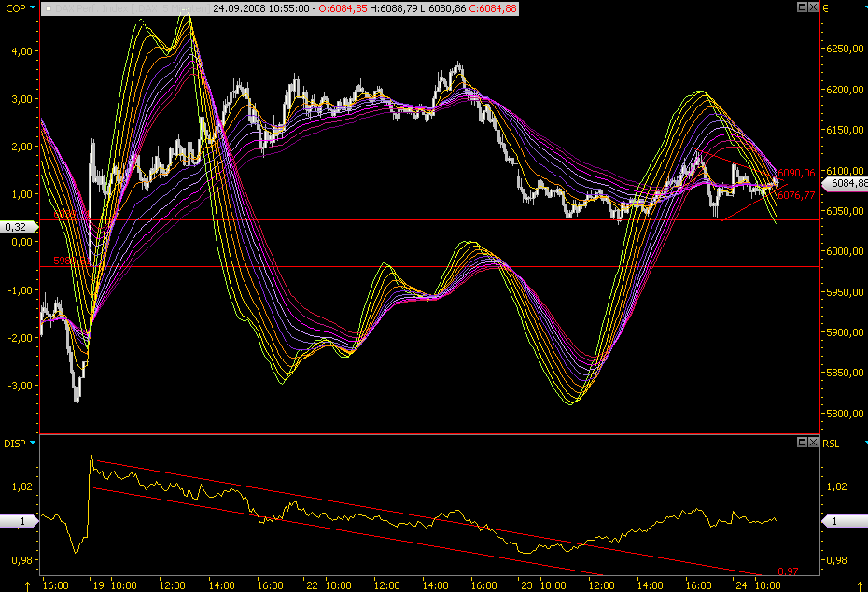Click the red 0,97 channel value label
Viewport: 868px width, 592px height.
[789, 571]
